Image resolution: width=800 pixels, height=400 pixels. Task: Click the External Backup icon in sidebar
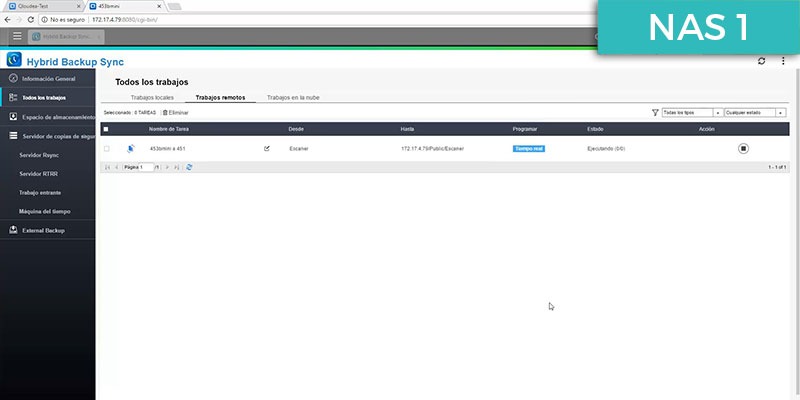[x=13, y=230]
